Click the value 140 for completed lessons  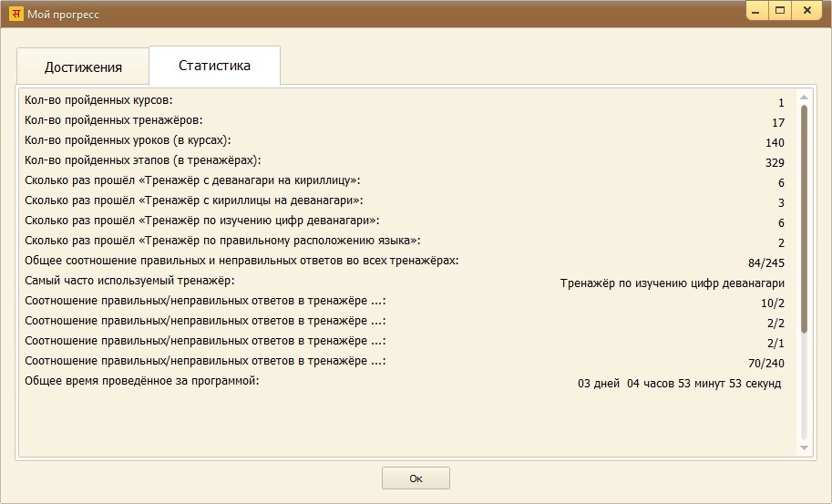775,143
